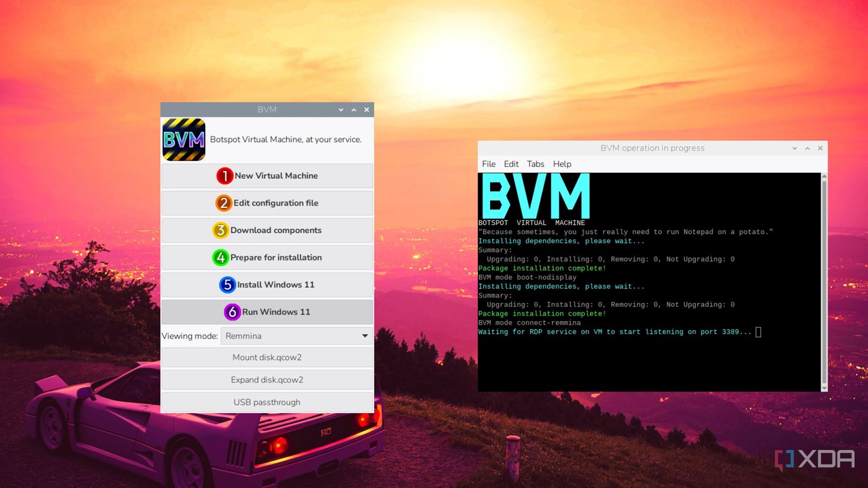Open the terminal File menu
Image resolution: width=868 pixels, height=488 pixels.
pyautogui.click(x=489, y=164)
